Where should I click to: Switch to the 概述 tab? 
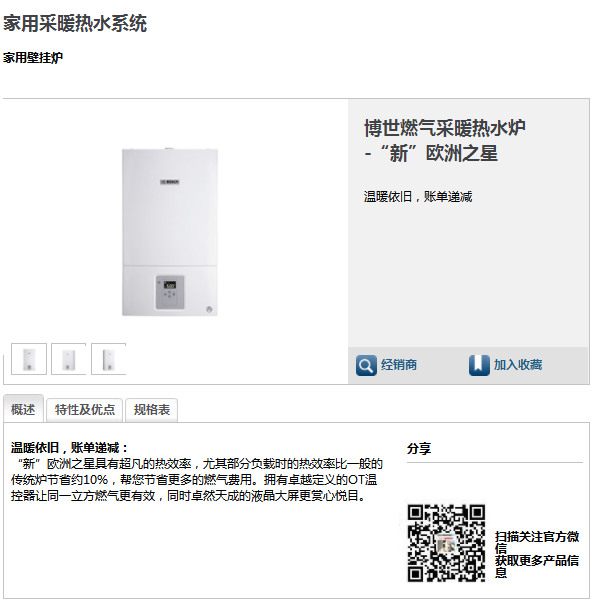(23, 409)
